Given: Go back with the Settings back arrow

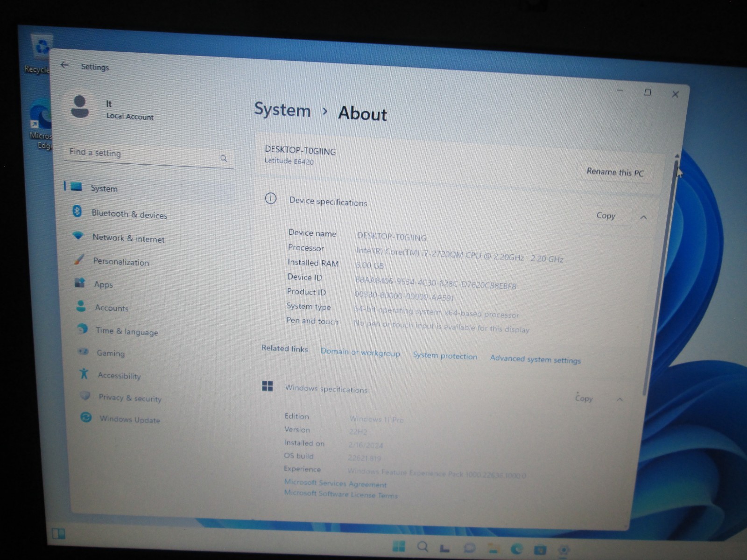Looking at the screenshot, I should click(x=64, y=65).
